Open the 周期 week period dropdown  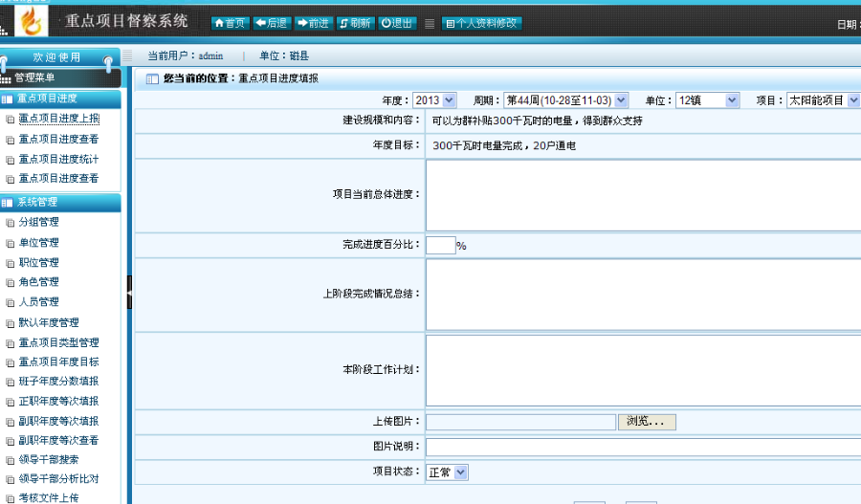[565, 100]
